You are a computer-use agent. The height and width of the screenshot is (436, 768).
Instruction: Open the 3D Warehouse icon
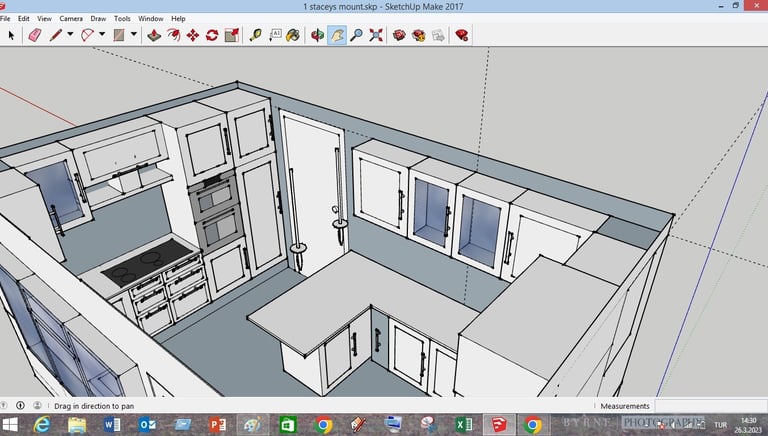tap(399, 35)
